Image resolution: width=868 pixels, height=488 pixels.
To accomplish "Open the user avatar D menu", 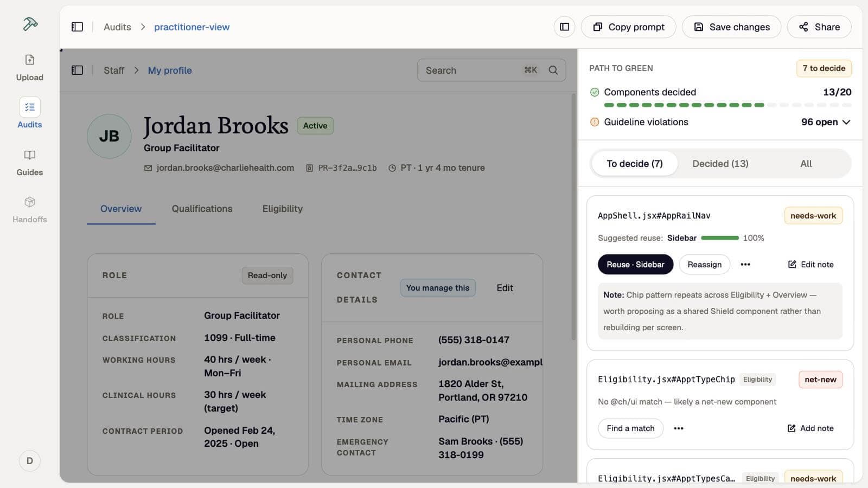I will [29, 461].
